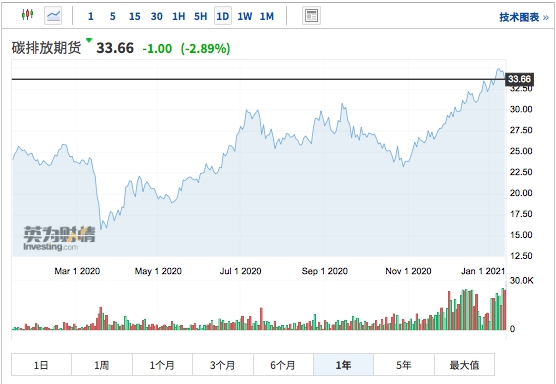Choose the 1H interval
This screenshot has height=384, width=556.
pos(178,16)
